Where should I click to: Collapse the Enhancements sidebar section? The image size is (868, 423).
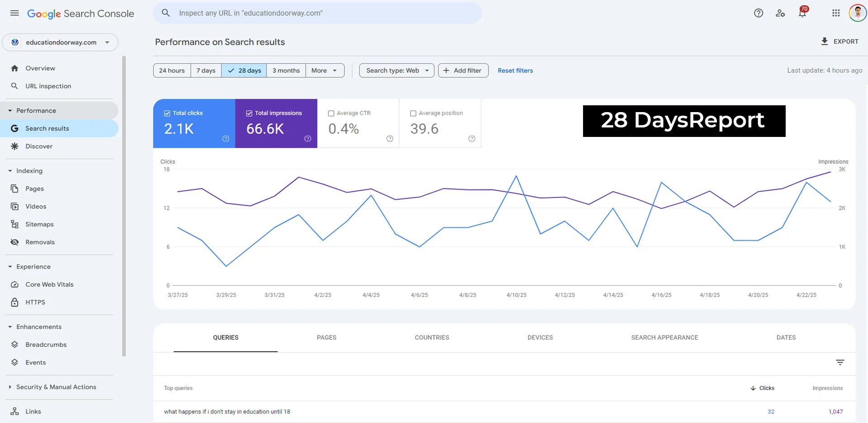tap(10, 327)
